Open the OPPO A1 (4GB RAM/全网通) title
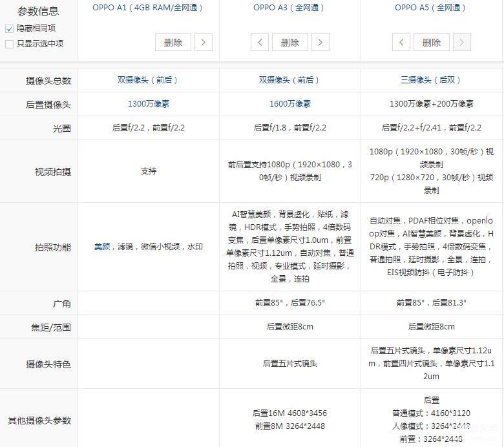 (148, 8)
